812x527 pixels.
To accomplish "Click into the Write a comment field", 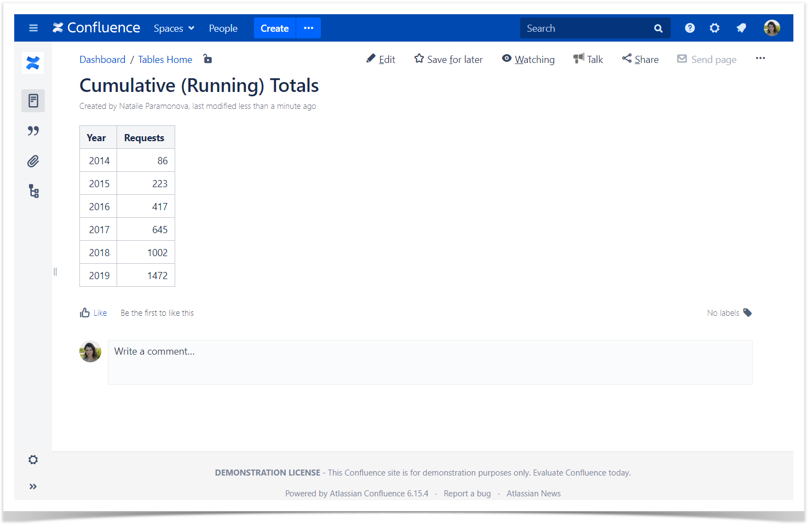I will 430,362.
